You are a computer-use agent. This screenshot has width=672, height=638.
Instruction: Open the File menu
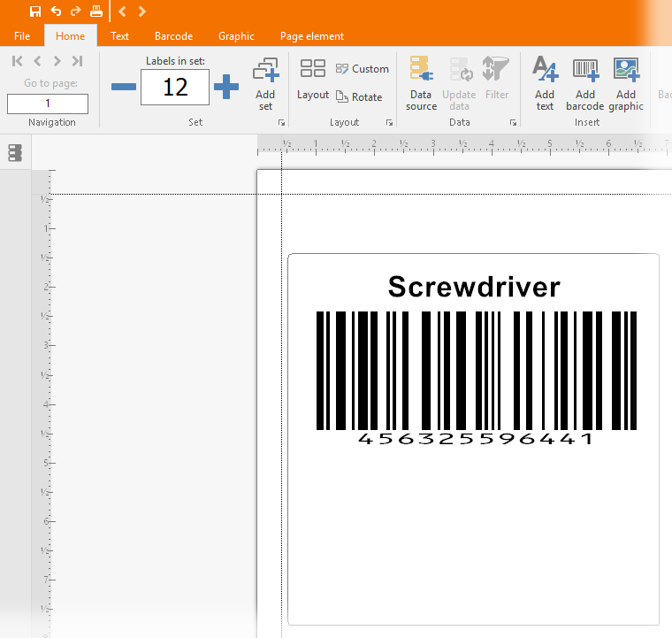[x=22, y=36]
